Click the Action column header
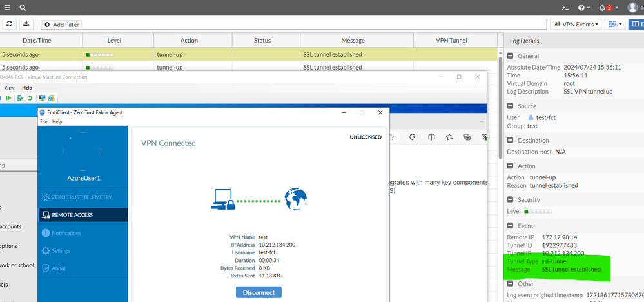Screen dimensions: 644x302 point(189,40)
